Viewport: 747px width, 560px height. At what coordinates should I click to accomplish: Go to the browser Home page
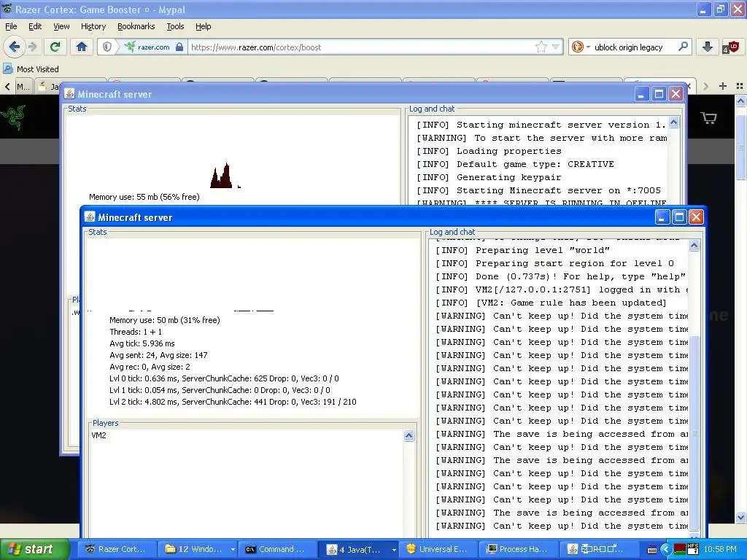pyautogui.click(x=82, y=47)
